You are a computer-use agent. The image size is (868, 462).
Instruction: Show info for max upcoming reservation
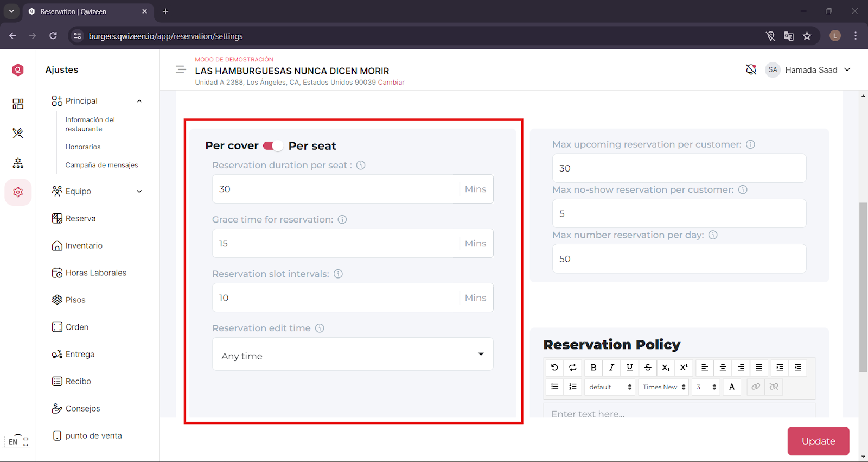coord(750,144)
